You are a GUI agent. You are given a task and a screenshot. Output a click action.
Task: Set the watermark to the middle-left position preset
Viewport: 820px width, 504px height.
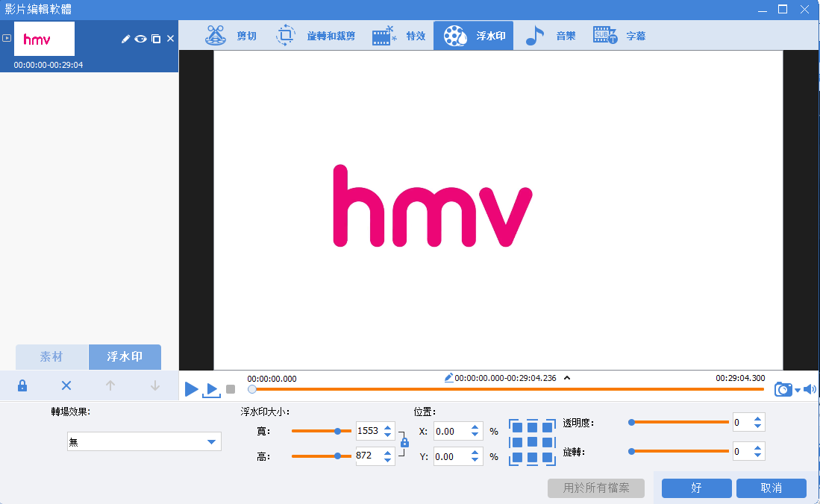516,442
